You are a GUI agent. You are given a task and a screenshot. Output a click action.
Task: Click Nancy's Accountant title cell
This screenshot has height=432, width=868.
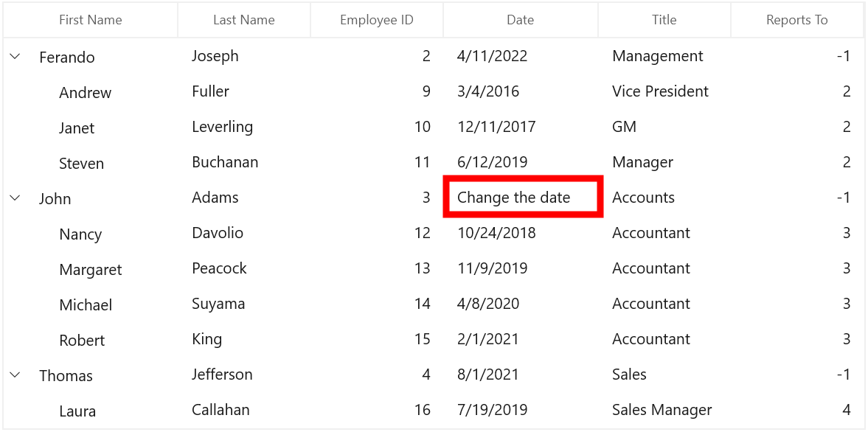point(651,233)
